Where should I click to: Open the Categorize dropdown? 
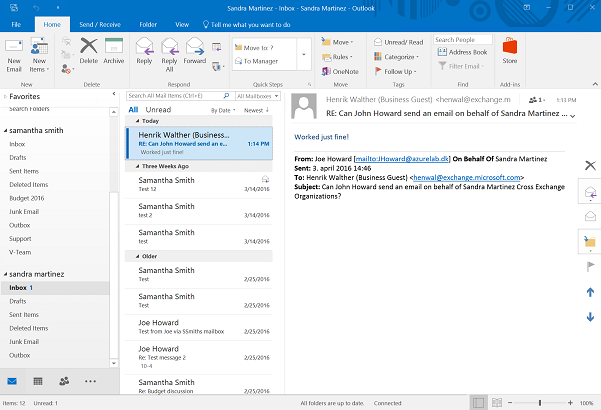tap(396, 57)
